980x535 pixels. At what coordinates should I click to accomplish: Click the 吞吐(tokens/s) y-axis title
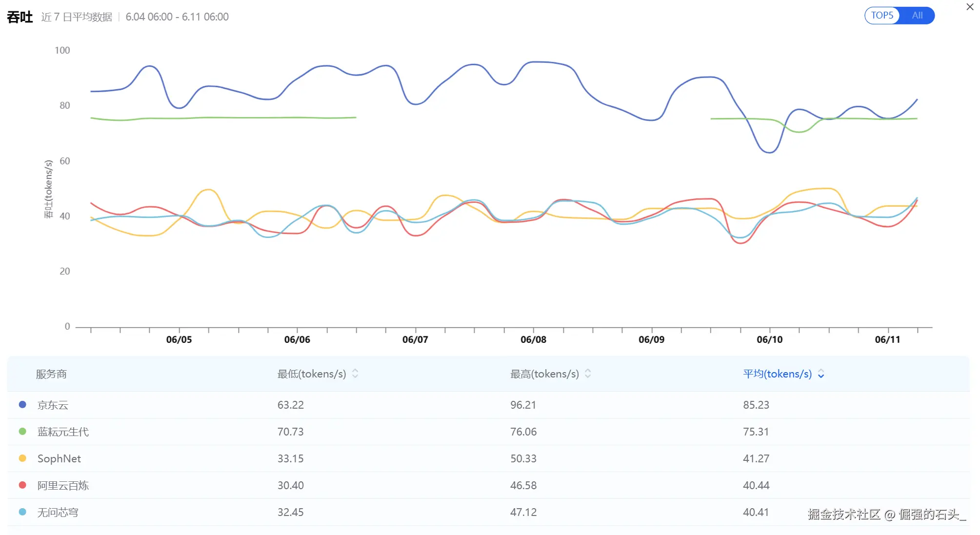click(48, 189)
